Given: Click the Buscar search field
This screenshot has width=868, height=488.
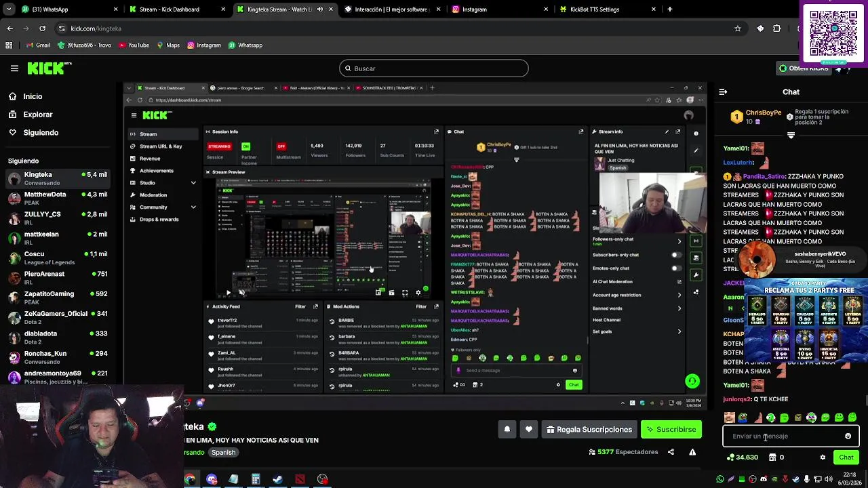Looking at the screenshot, I should point(434,68).
